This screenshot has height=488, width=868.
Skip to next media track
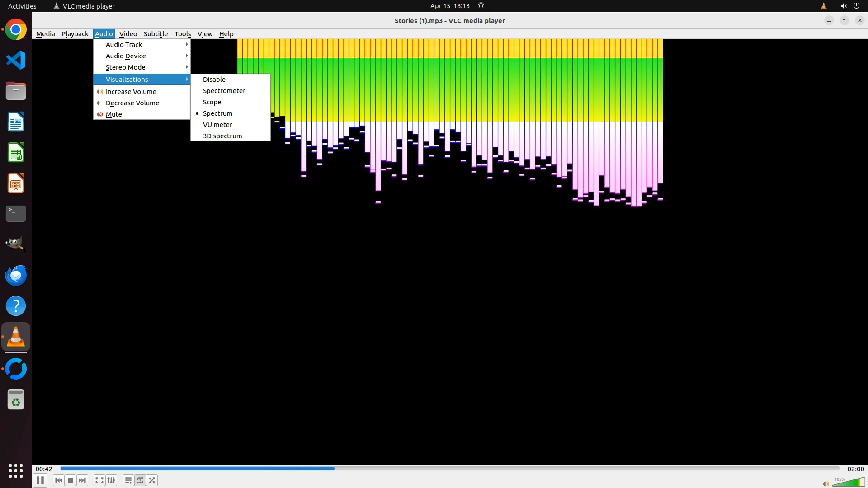coord(82,480)
